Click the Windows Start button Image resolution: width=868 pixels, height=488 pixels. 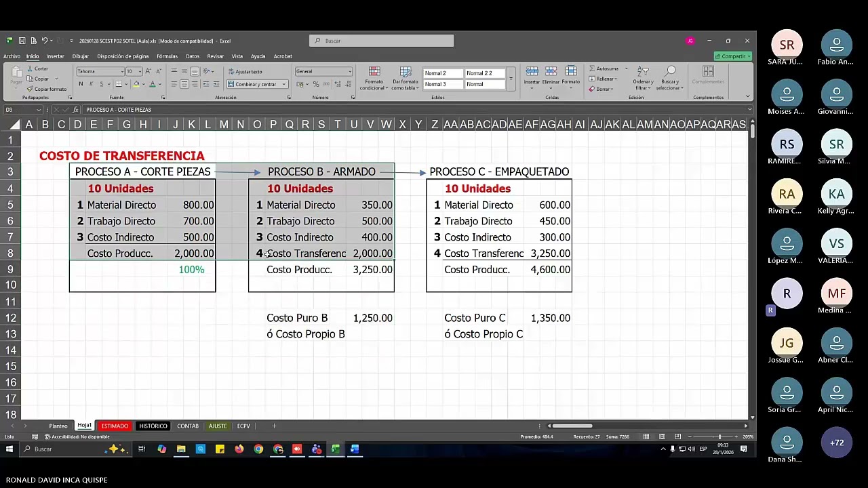pos(9,449)
